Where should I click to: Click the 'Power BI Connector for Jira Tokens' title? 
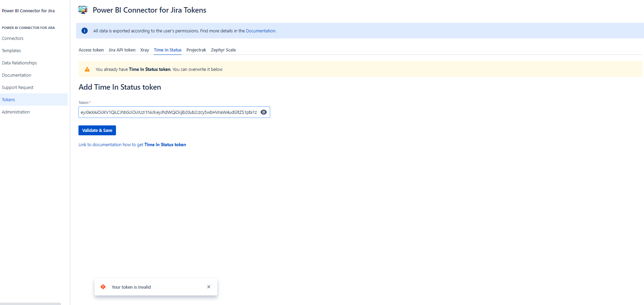point(149,10)
